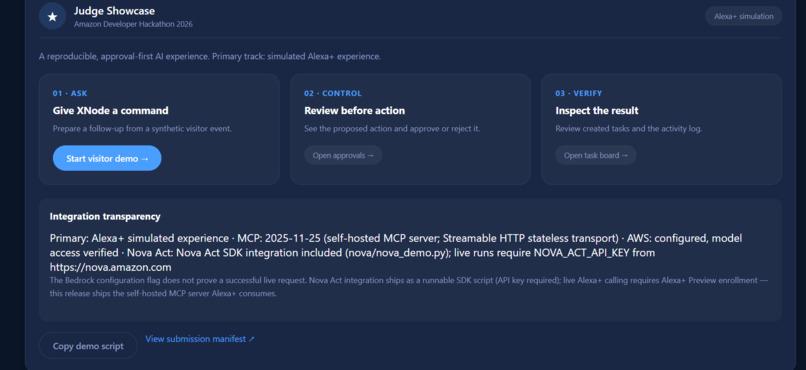The image size is (806, 370).
Task: Click the star icon beside Judge Showcase
Action: tap(52, 16)
